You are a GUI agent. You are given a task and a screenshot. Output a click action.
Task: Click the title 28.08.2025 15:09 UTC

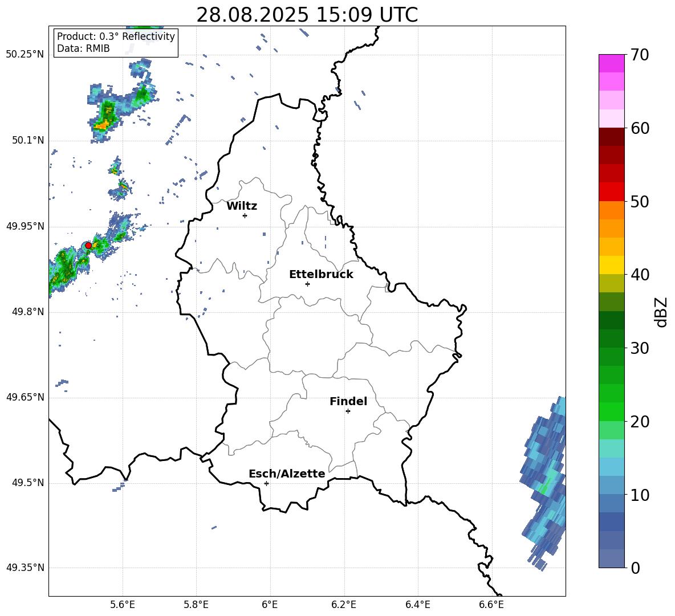tap(307, 15)
